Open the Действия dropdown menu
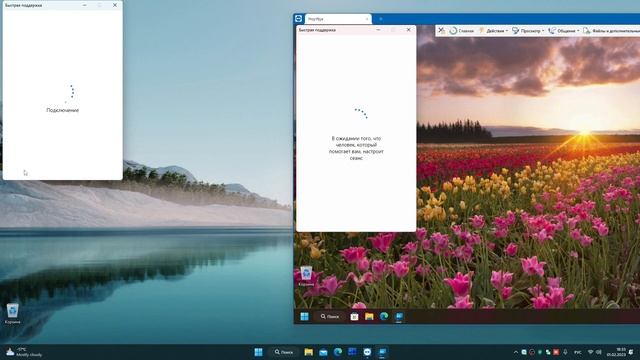 pos(493,31)
